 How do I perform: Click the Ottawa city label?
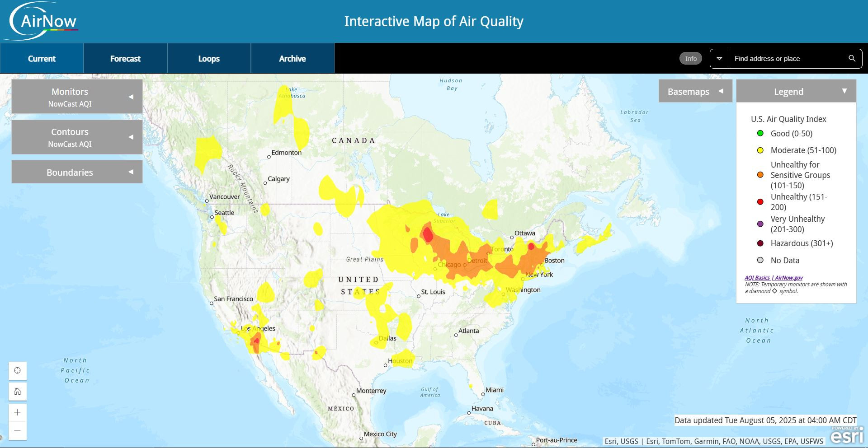tap(524, 233)
